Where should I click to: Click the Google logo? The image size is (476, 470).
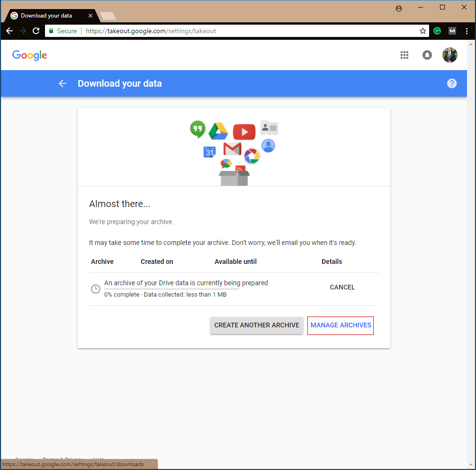29,55
